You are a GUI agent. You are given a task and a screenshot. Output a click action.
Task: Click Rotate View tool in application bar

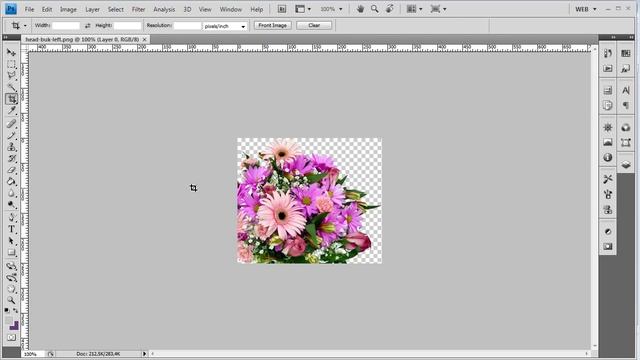click(390, 9)
